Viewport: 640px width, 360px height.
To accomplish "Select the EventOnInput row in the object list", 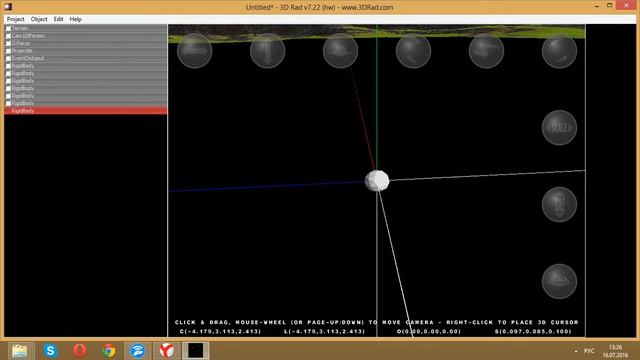I will [86, 58].
